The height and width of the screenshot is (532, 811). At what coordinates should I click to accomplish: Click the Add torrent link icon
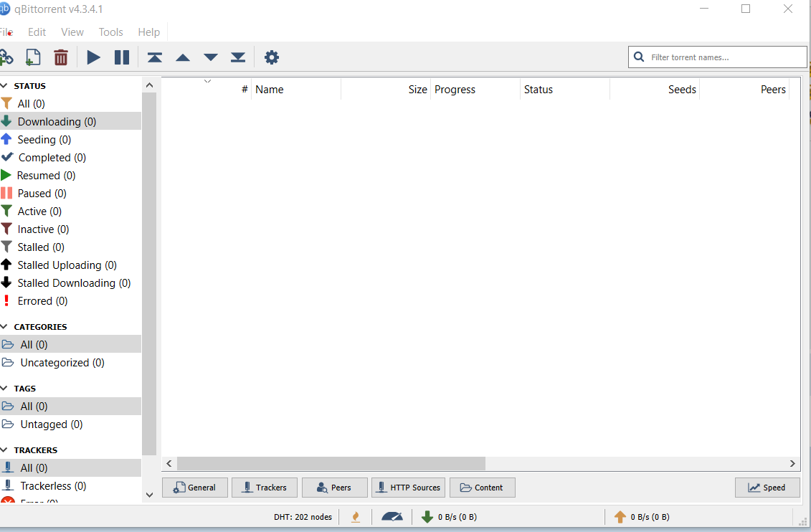[6, 57]
